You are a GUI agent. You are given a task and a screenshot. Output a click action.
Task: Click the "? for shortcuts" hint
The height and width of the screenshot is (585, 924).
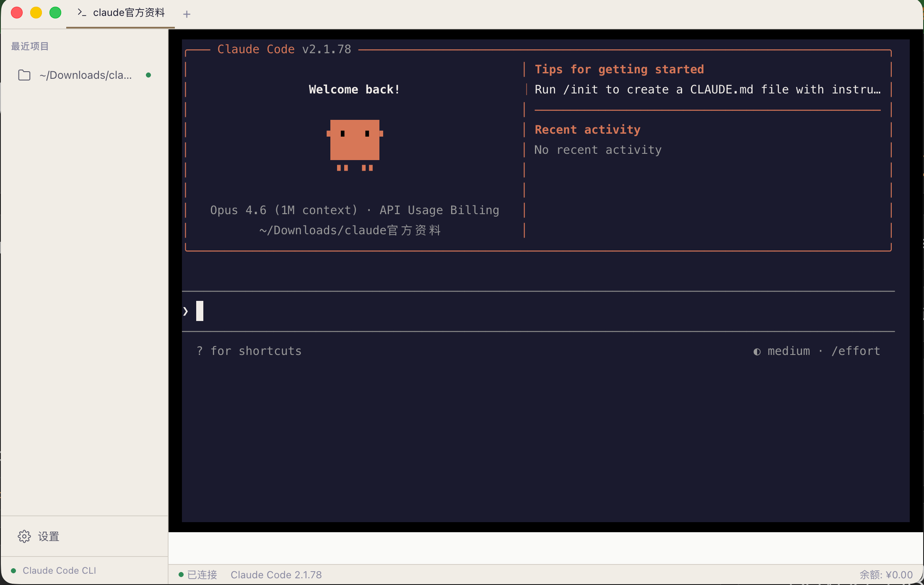coord(249,351)
